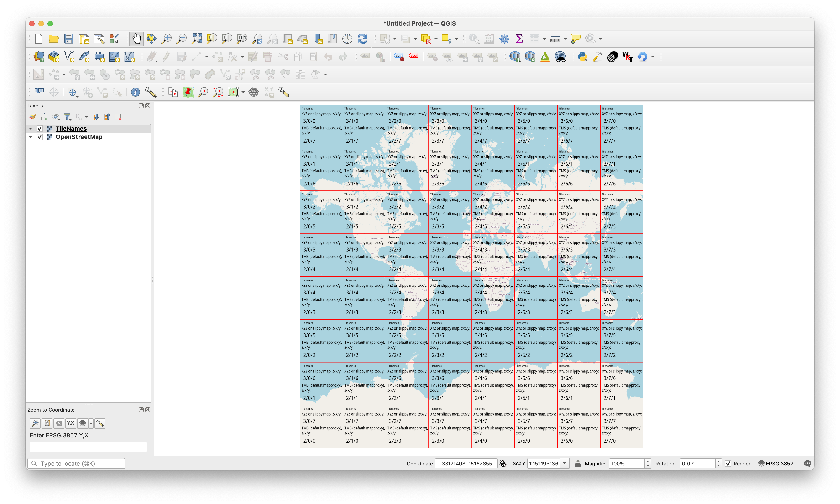The width and height of the screenshot is (840, 504).
Task: Toggle OpenStreetMap layer visibility checkbox
Action: (40, 137)
